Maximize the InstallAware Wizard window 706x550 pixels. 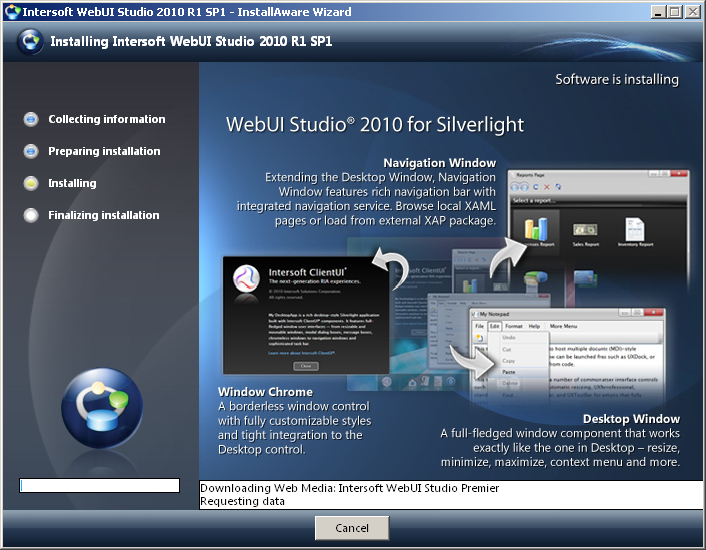click(675, 12)
